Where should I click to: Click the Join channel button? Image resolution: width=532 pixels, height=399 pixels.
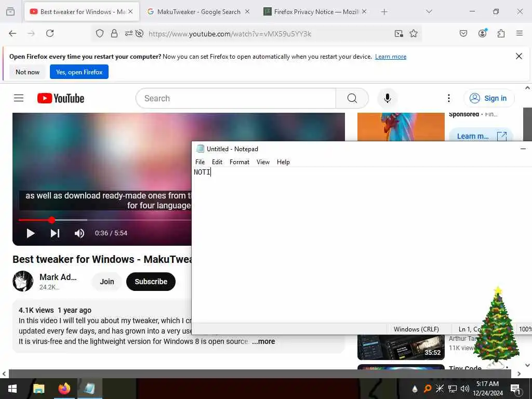coord(107,282)
